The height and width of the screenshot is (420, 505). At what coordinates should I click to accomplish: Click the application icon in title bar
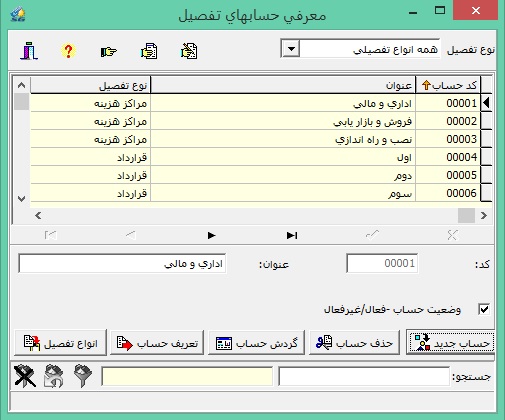pos(18,14)
